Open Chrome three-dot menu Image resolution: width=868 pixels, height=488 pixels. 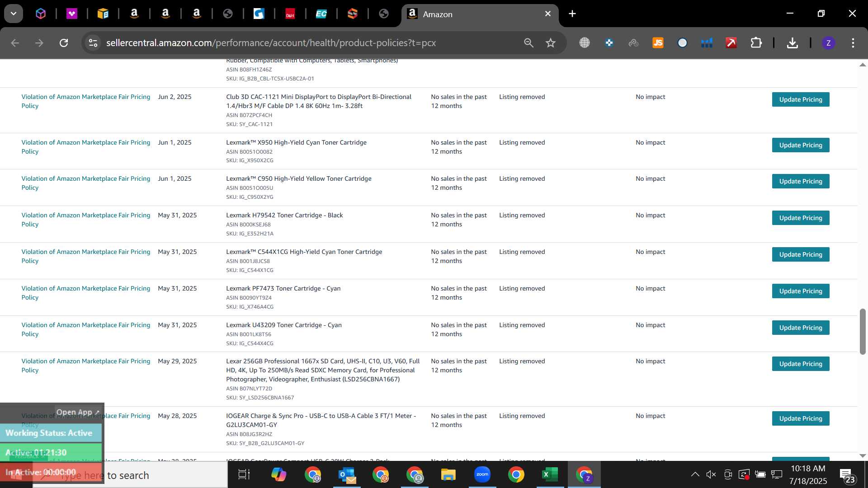coord(853,42)
